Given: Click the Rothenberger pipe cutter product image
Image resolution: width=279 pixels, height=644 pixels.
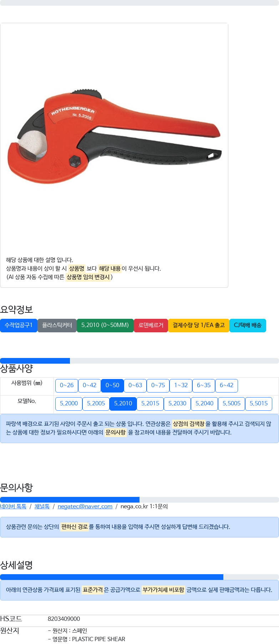Looking at the screenshot, I should 114,137.
